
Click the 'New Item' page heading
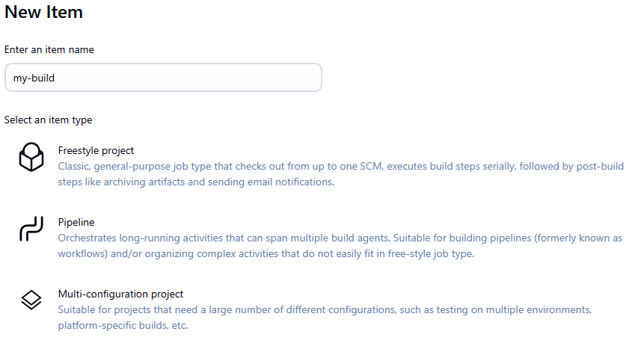click(x=43, y=13)
